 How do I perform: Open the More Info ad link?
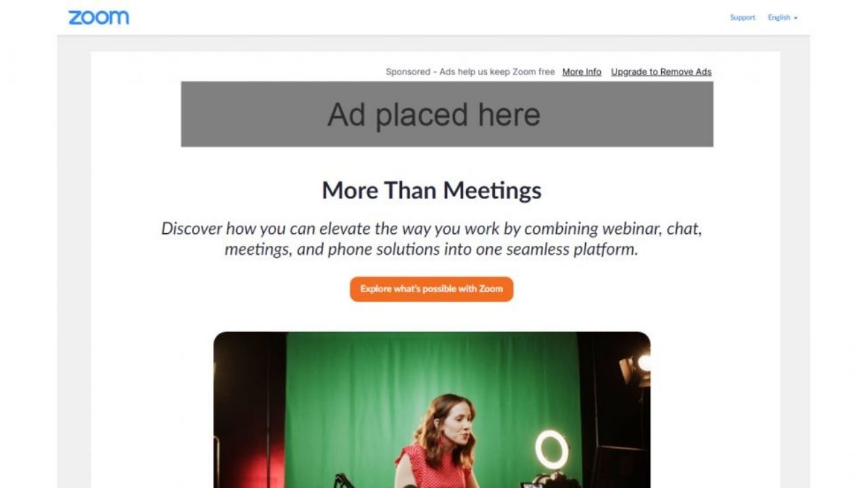582,72
